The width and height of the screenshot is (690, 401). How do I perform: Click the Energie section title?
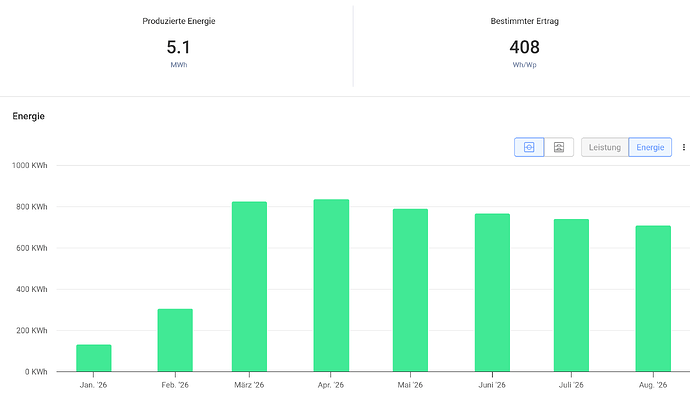(x=29, y=116)
